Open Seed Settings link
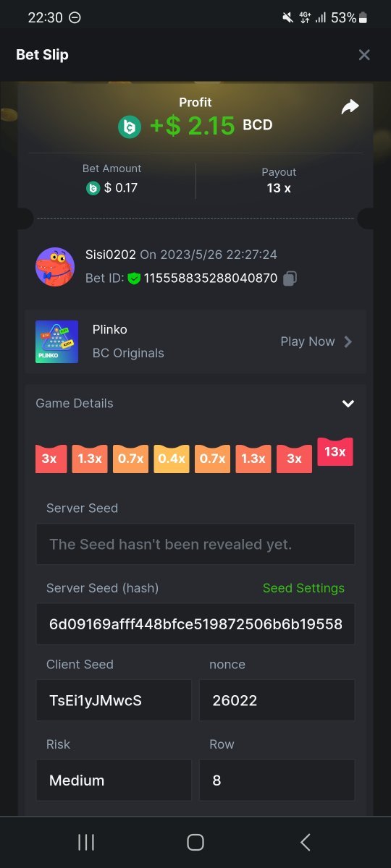Viewport: 391px width, 868px height. point(303,588)
